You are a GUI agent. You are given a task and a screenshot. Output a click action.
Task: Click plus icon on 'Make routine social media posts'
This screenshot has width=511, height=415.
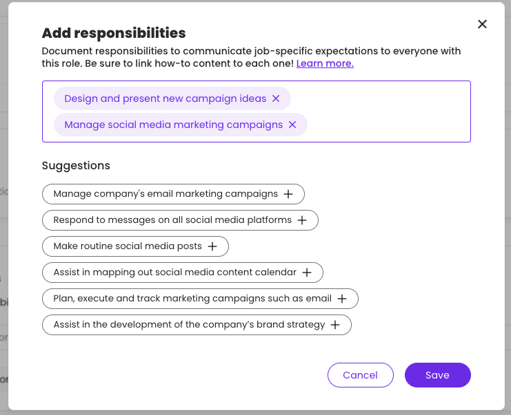point(212,246)
